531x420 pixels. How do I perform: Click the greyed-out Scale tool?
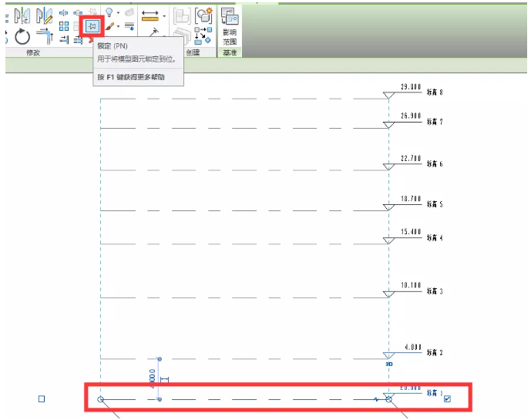tap(76, 26)
